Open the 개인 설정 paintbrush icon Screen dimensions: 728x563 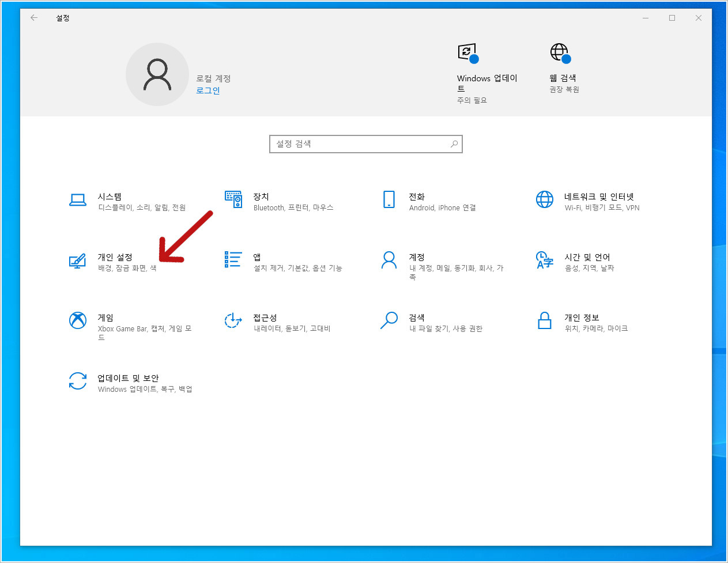[78, 261]
